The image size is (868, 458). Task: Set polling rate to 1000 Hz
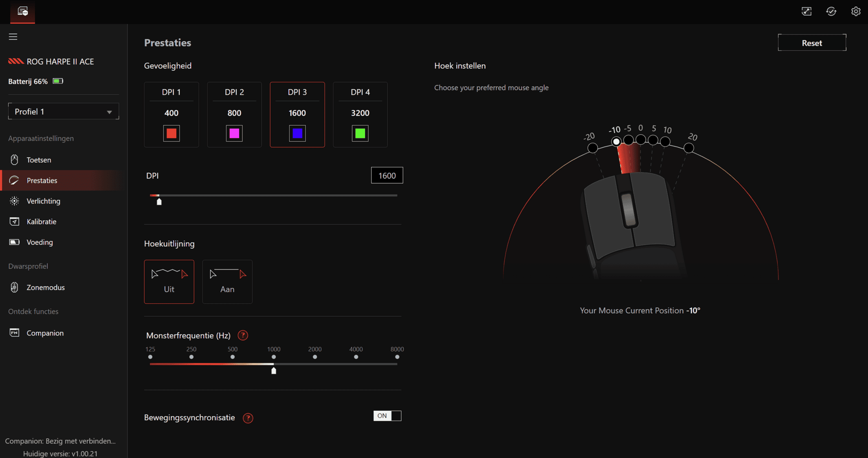tap(274, 357)
